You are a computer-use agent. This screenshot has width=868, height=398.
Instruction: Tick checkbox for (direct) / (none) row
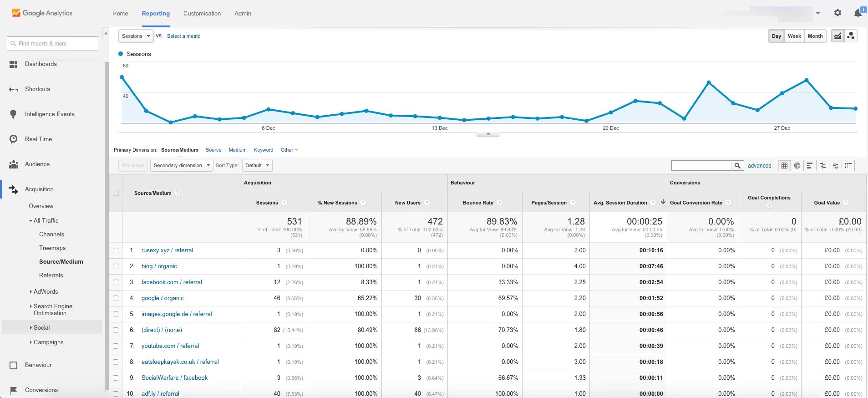click(116, 330)
